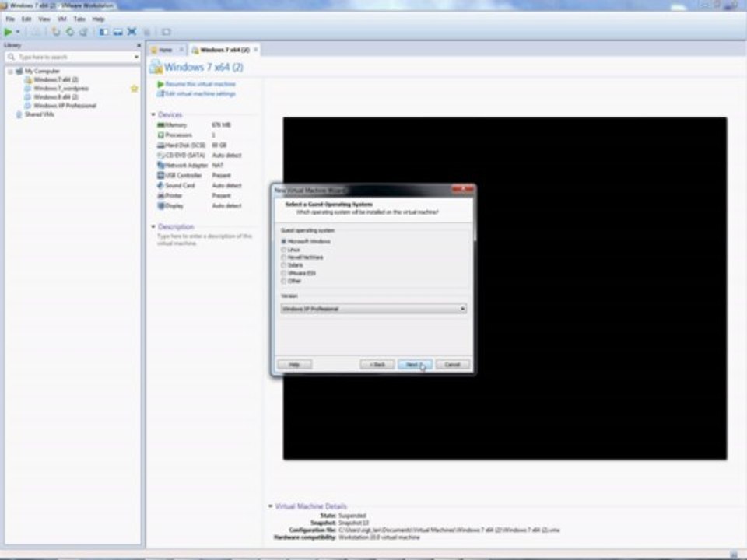Select Shared VMs in library tree

point(39,114)
